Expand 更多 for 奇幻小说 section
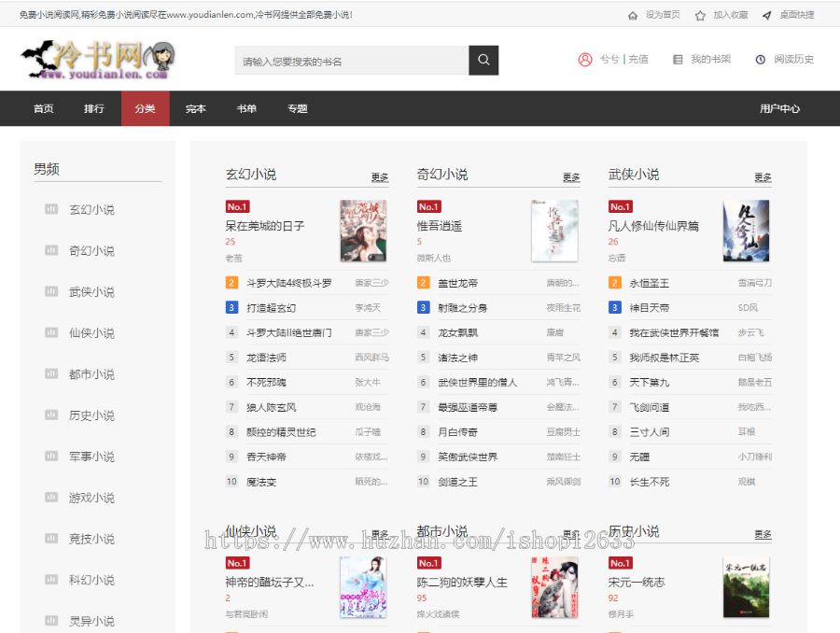This screenshot has width=840, height=633. click(571, 177)
